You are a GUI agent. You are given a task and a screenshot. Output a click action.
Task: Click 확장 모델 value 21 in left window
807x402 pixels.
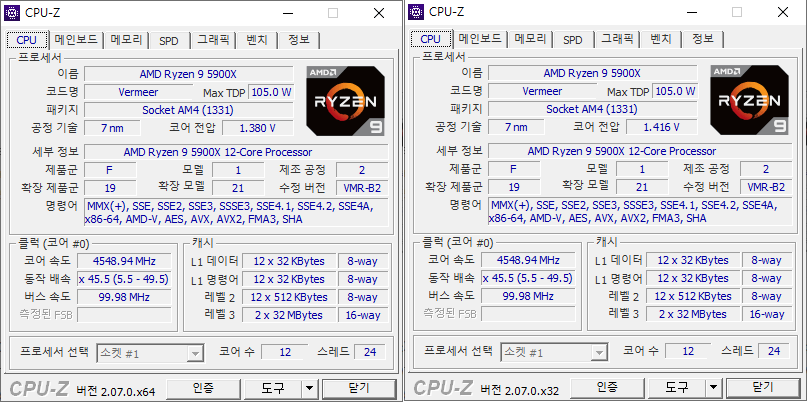pyautogui.click(x=238, y=188)
